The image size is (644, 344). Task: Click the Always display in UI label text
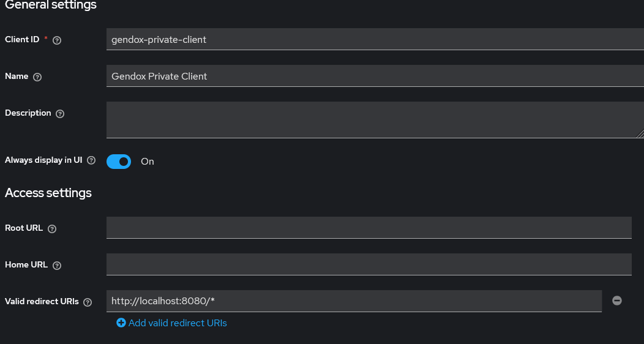point(43,160)
